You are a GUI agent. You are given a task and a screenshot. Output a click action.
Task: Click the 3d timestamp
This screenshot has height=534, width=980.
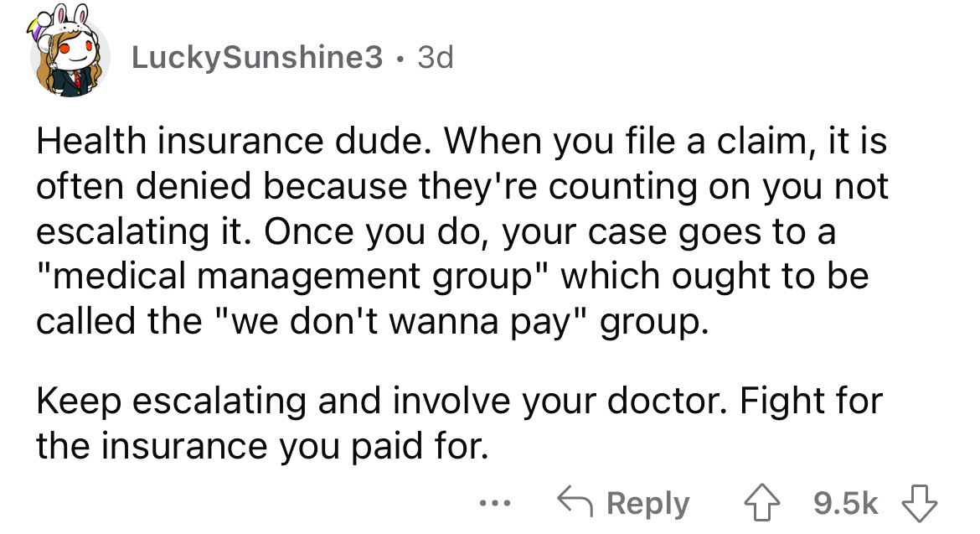[x=432, y=57]
